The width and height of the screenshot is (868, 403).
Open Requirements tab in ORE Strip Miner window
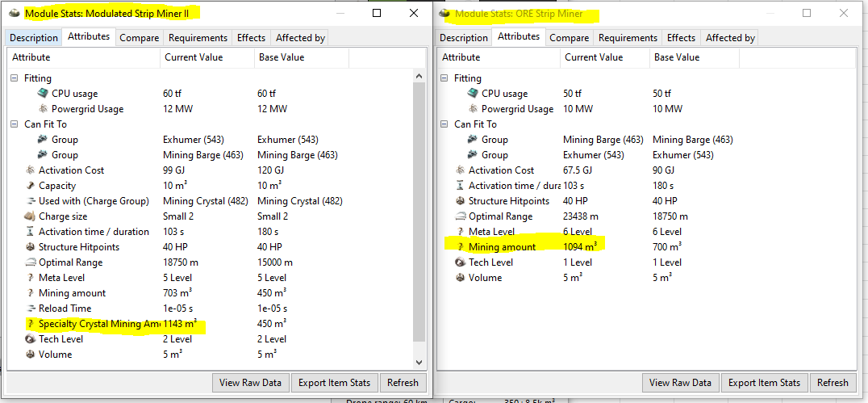(x=628, y=38)
